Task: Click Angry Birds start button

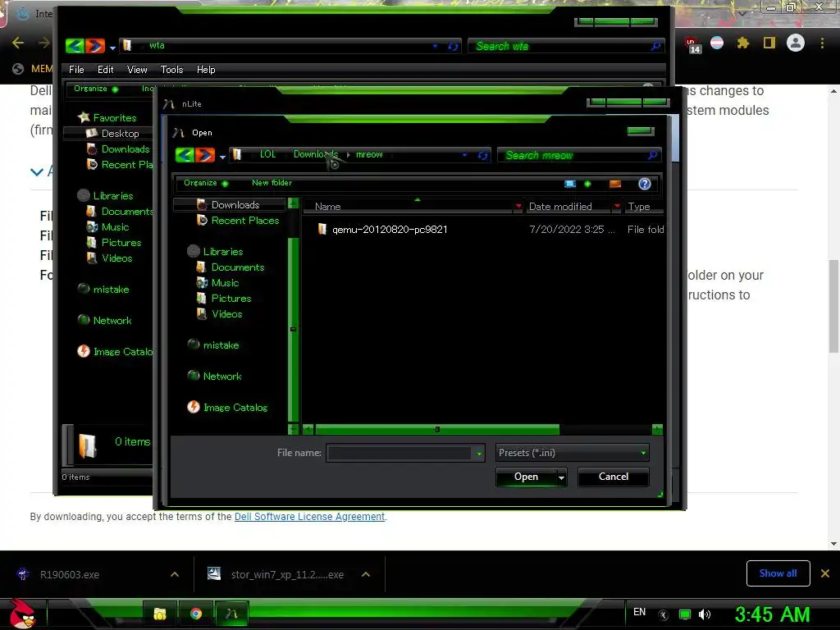Action: coord(22,614)
